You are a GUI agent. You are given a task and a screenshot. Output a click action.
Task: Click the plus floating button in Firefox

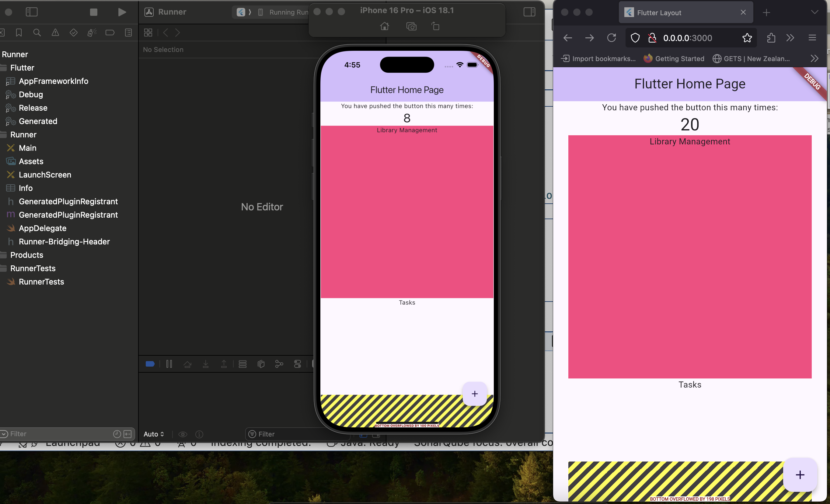point(800,475)
